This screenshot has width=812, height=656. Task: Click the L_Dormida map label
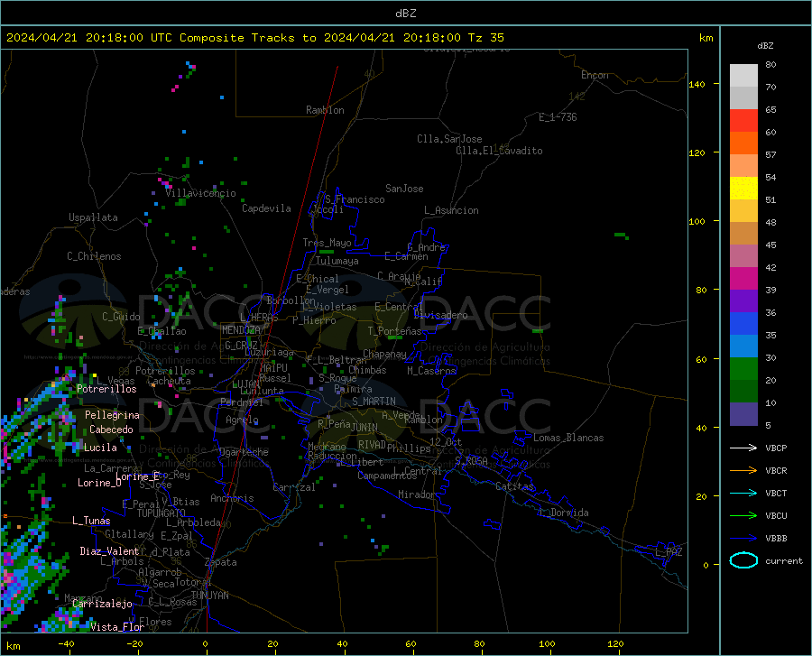pos(563,513)
